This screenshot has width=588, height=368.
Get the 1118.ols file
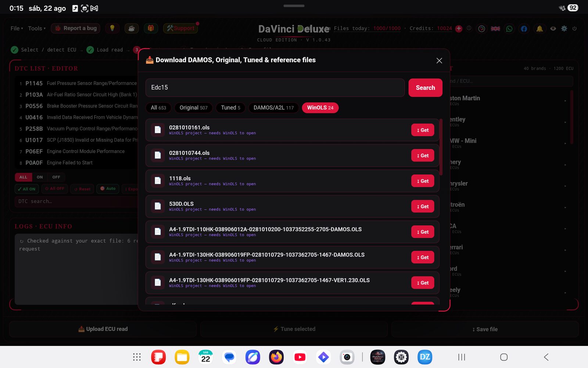coord(423,181)
